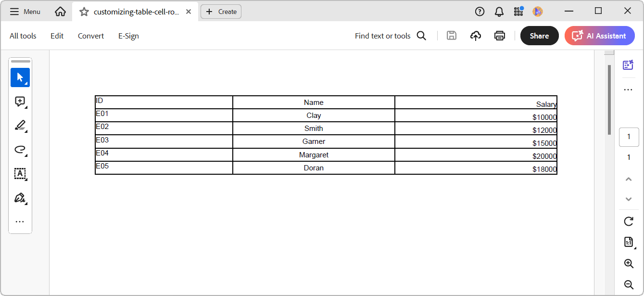Rotate the page view
Image resolution: width=644 pixels, height=296 pixels.
point(629,221)
